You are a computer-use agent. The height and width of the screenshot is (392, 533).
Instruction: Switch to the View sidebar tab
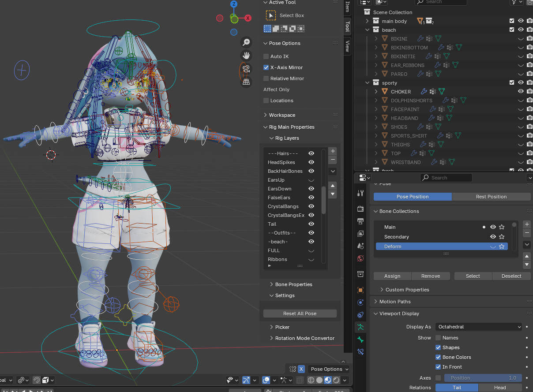(348, 46)
